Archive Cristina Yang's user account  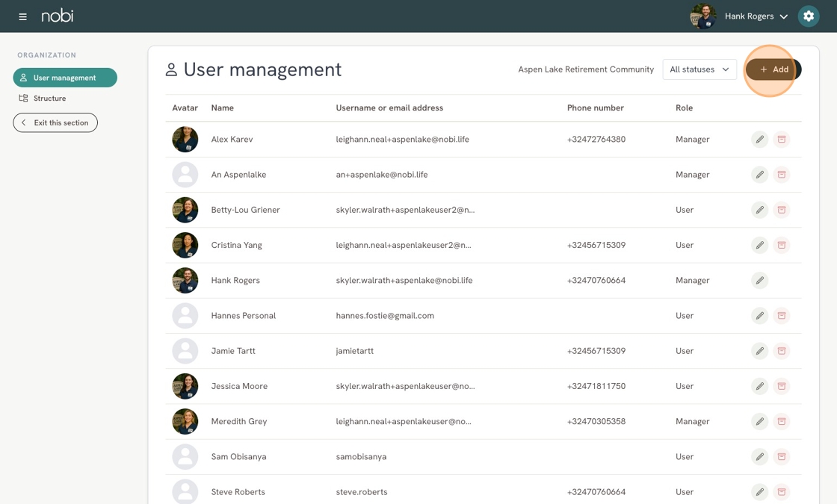[x=781, y=245]
